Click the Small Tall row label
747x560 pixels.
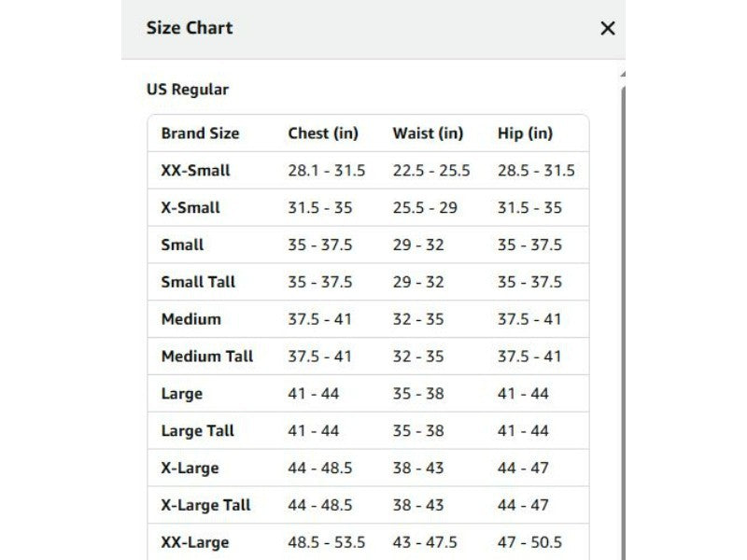[198, 282]
